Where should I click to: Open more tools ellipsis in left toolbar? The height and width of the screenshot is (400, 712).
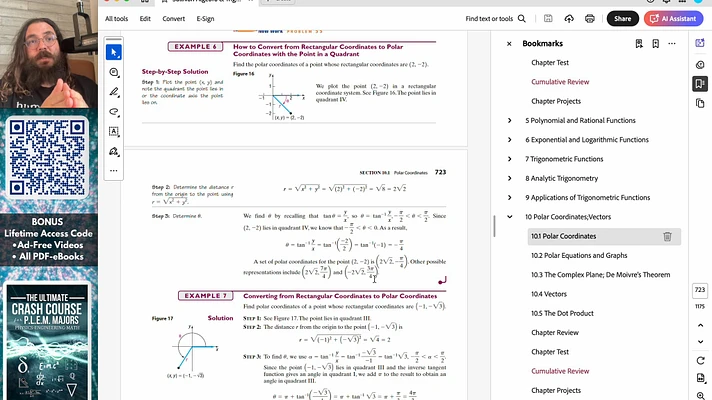tap(114, 171)
